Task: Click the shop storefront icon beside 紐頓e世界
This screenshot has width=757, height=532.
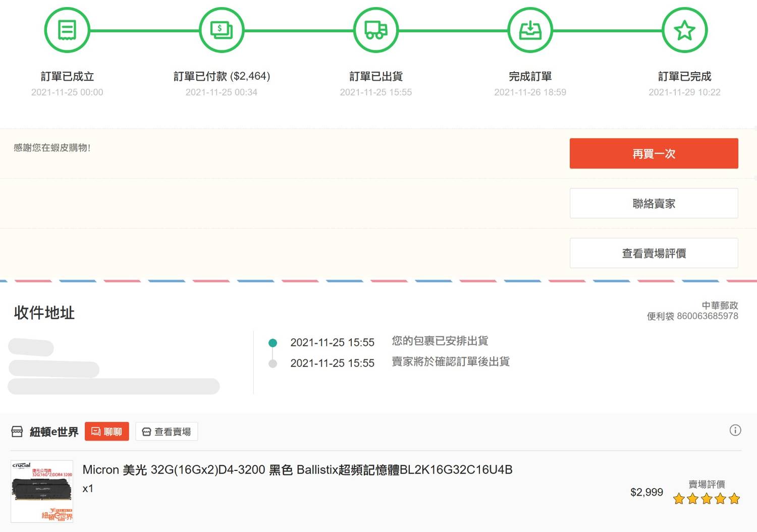Action: point(17,432)
